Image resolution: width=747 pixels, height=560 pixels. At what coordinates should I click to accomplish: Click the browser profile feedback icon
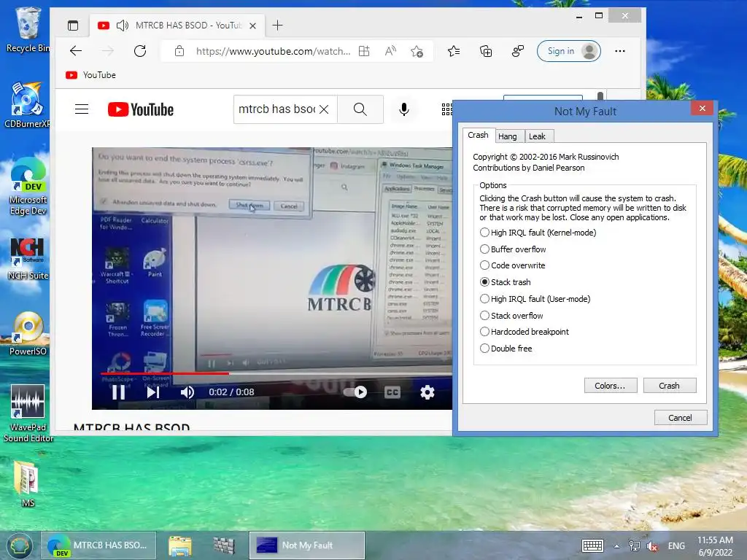(x=518, y=51)
